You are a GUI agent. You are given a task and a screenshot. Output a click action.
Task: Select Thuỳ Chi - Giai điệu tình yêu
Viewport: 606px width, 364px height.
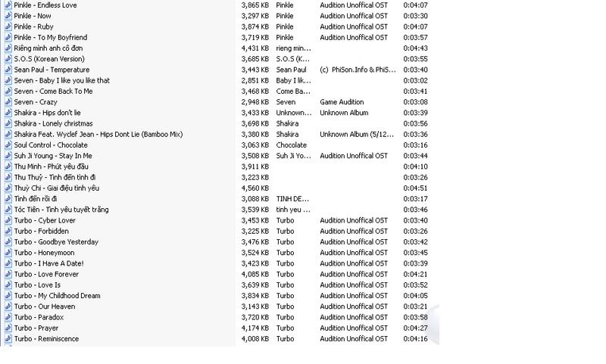click(56, 188)
